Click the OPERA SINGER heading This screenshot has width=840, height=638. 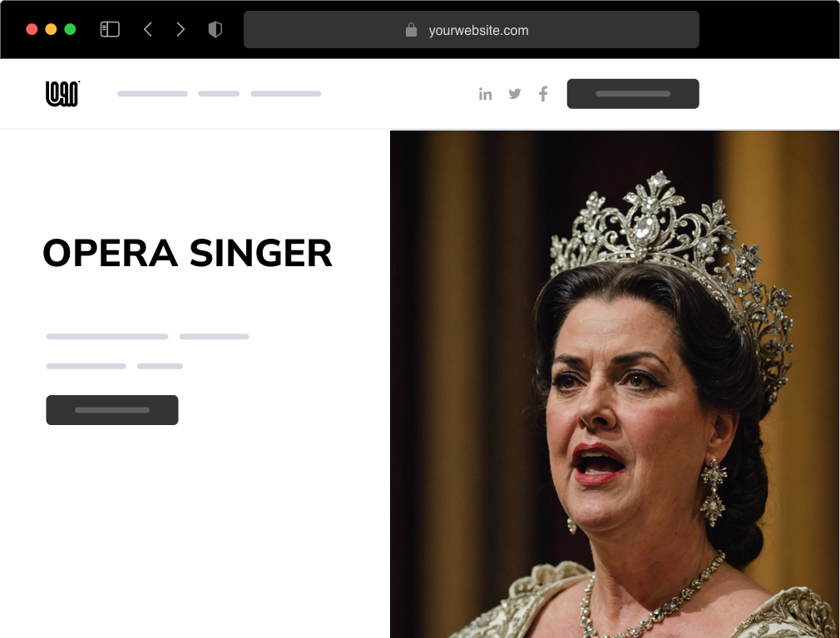pos(187,254)
